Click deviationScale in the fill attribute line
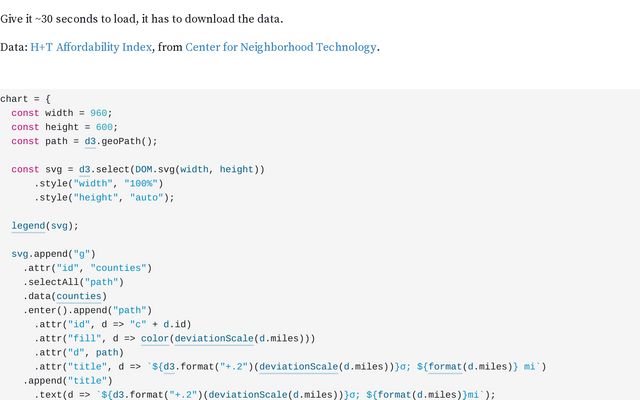Image resolution: width=640 pixels, height=400 pixels. click(212, 338)
